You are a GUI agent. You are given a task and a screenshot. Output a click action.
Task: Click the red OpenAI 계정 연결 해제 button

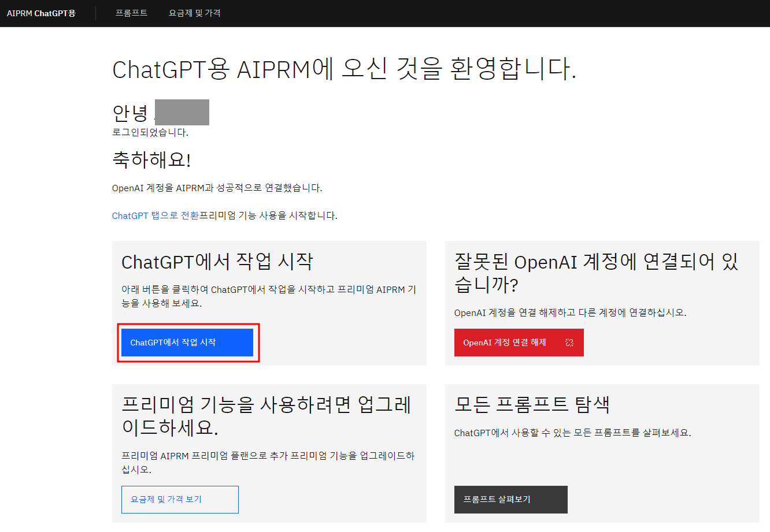tap(519, 343)
